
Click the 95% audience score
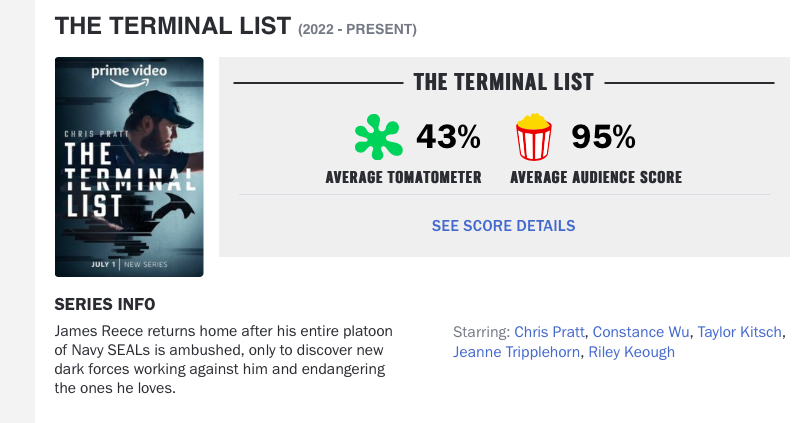tap(603, 137)
